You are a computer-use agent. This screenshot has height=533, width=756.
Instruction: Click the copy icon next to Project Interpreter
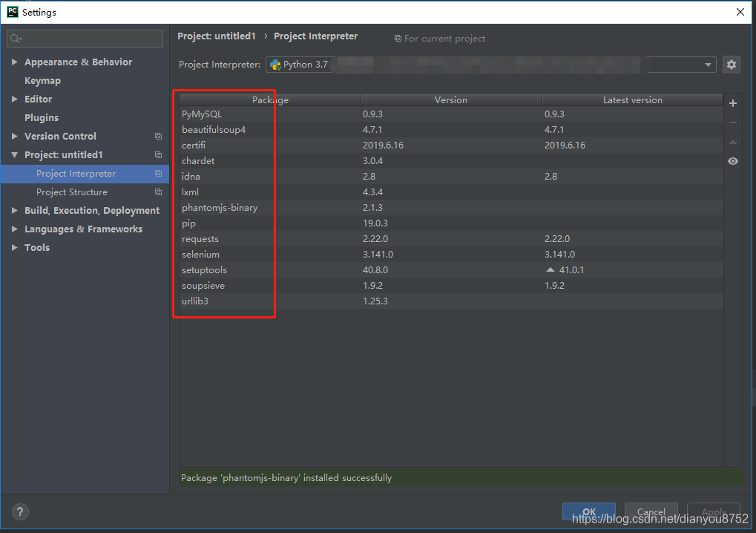158,174
